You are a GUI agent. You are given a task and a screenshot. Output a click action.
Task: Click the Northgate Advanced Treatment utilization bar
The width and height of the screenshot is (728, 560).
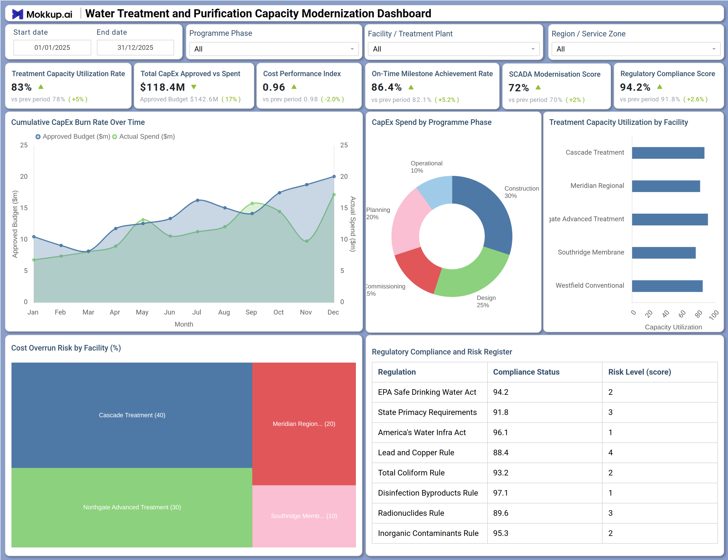coord(670,220)
